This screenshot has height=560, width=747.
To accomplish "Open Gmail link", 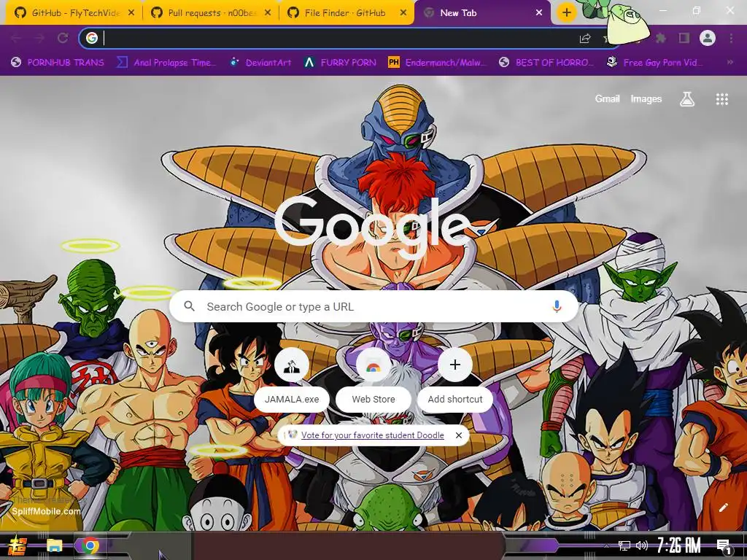I will pyautogui.click(x=607, y=98).
